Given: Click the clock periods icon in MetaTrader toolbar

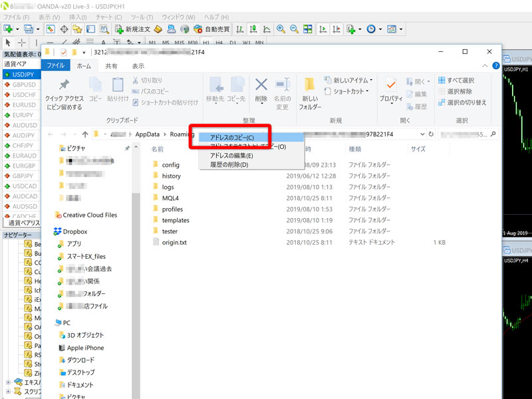Looking at the screenshot, I should 371,29.
